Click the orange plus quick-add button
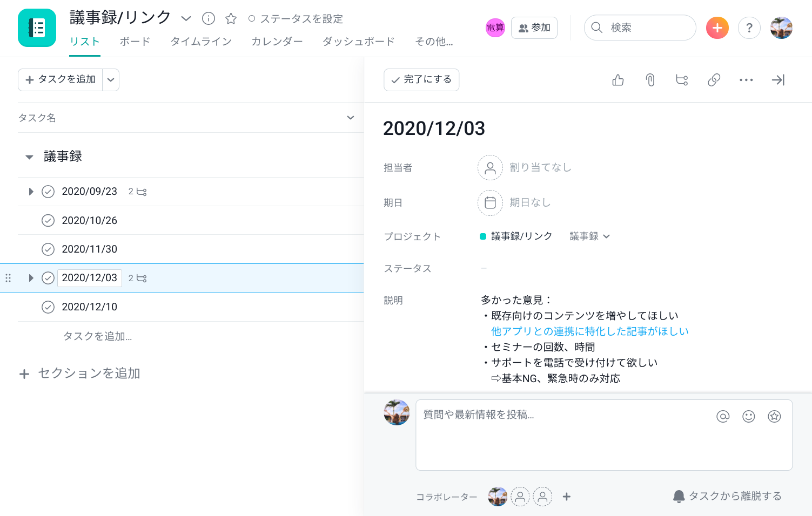The image size is (812, 516). 717,28
